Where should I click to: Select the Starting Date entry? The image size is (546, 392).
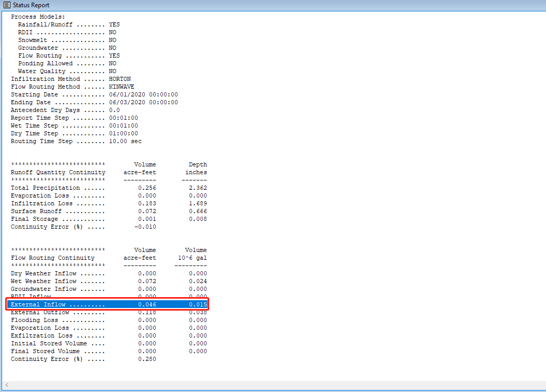click(78, 94)
